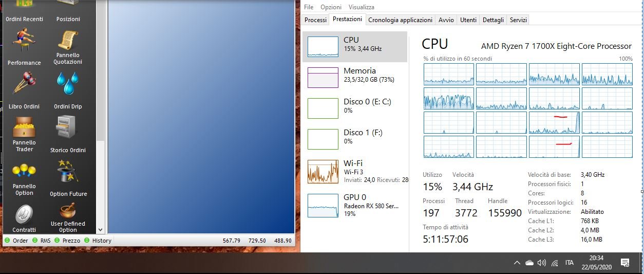
Task: Open the Performance icon in sidebar
Action: click(x=24, y=40)
